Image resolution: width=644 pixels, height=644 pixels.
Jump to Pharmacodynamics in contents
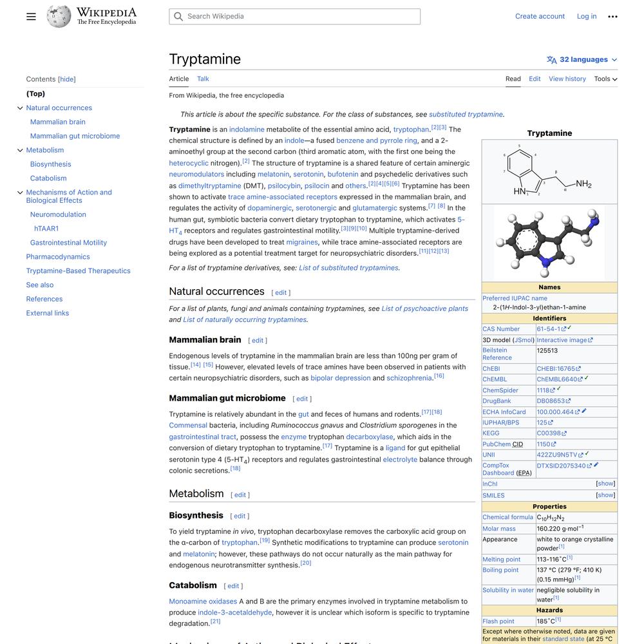pyautogui.click(x=58, y=257)
